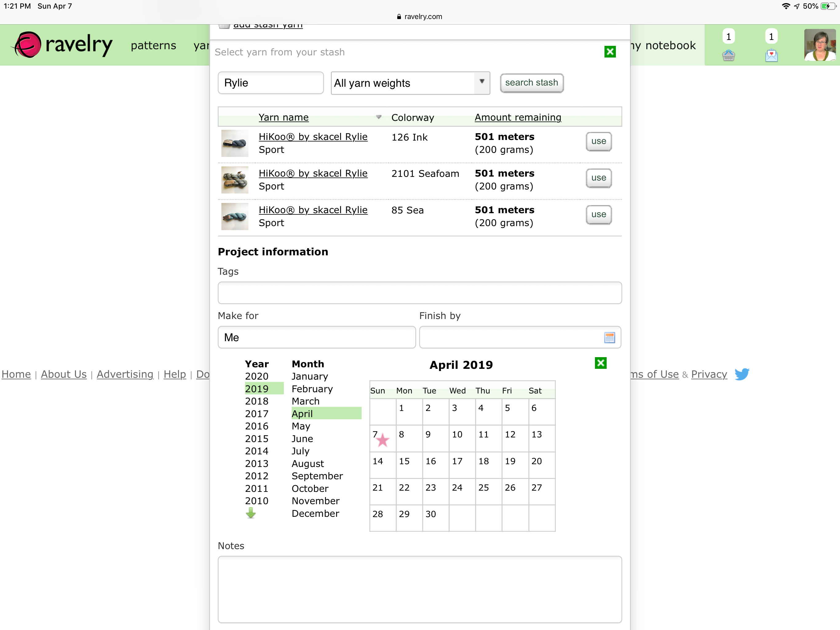Click the Tags input field
The height and width of the screenshot is (630, 840).
point(420,293)
